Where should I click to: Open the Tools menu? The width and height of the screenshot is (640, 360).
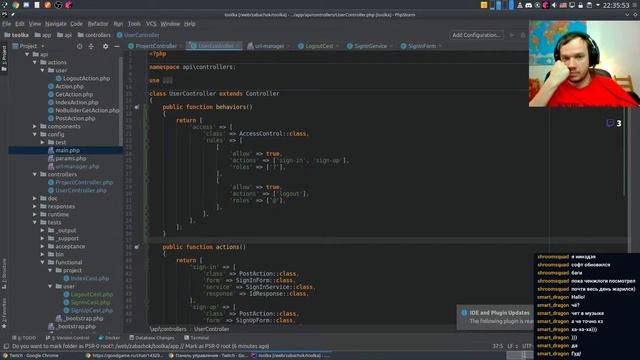134,24
